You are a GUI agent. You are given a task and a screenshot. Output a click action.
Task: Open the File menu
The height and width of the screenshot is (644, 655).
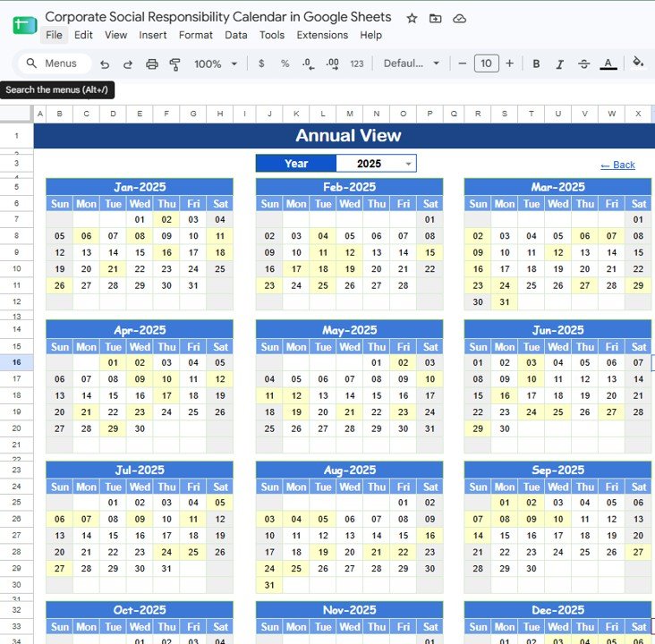54,35
